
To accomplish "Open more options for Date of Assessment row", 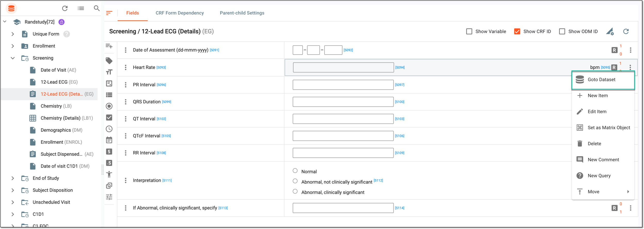I will (x=631, y=50).
